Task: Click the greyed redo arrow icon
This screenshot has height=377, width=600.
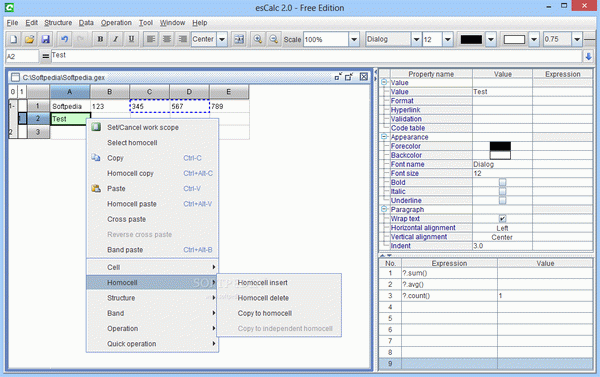Action: pos(80,39)
